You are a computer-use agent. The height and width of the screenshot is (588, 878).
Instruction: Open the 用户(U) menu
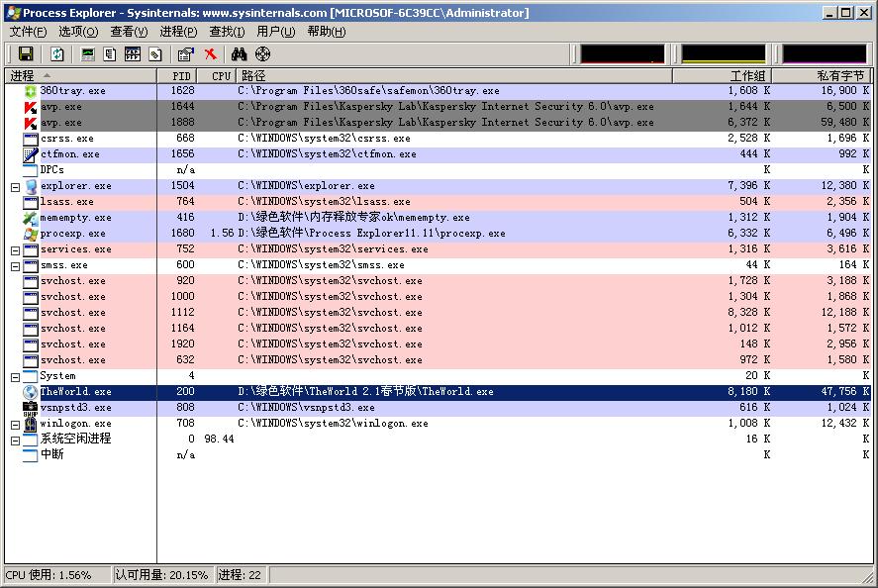pos(275,32)
